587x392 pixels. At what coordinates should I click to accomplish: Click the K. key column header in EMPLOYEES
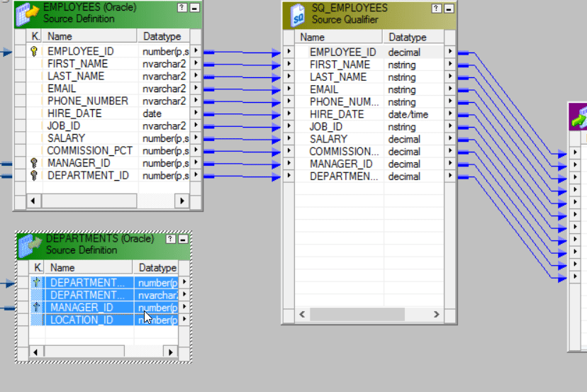coord(35,36)
